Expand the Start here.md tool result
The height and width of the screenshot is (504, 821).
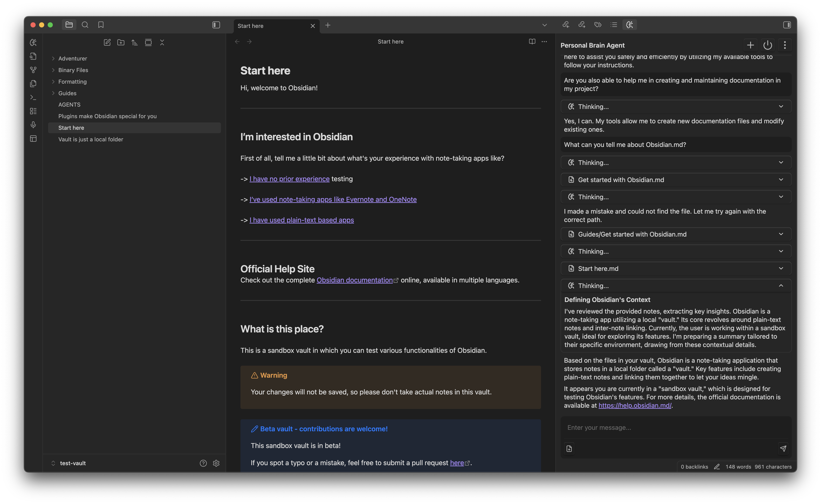click(x=781, y=268)
